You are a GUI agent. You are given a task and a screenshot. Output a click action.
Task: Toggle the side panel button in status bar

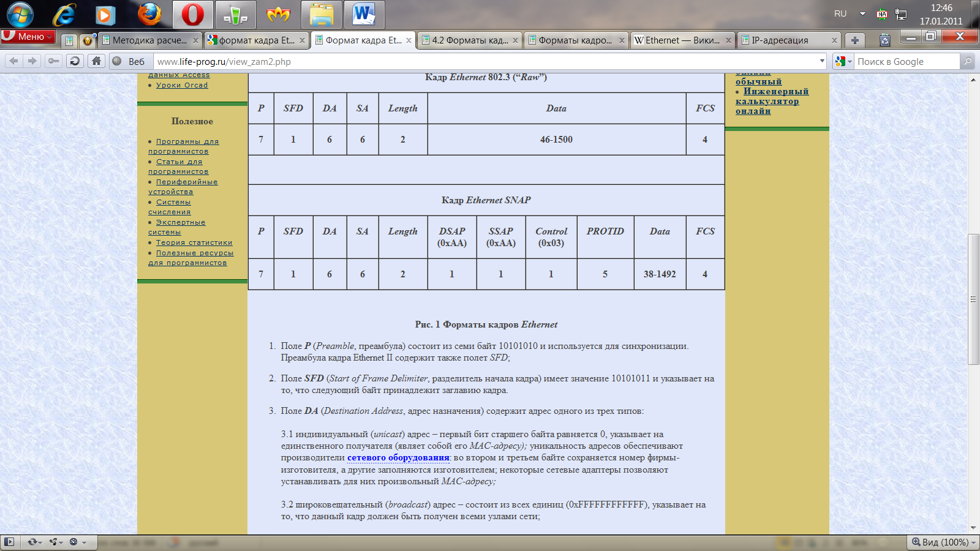coord(9,542)
